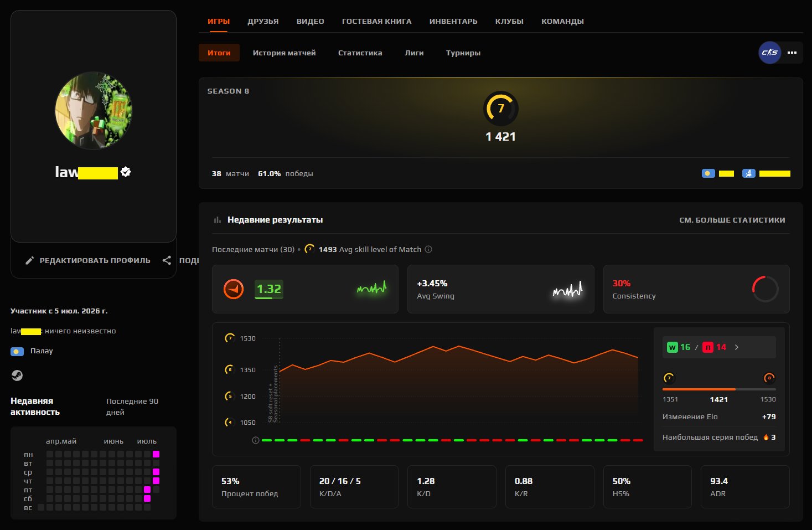812x530 pixels.
Task: Click the 0.88 K/R card
Action: click(x=550, y=487)
